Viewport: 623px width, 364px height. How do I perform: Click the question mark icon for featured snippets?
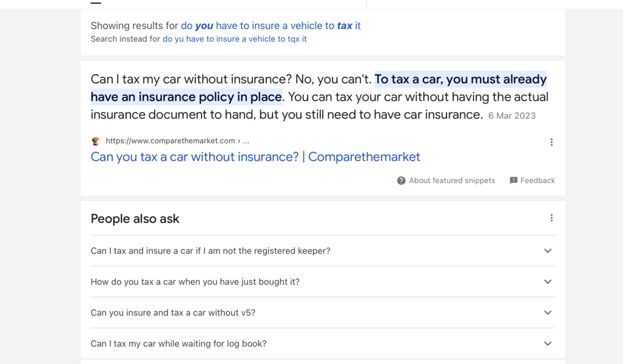click(401, 181)
